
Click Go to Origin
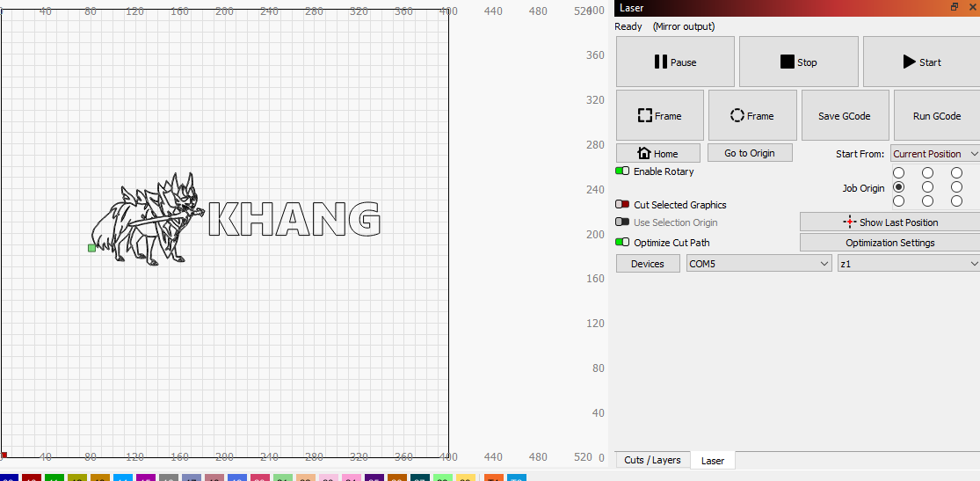(750, 153)
